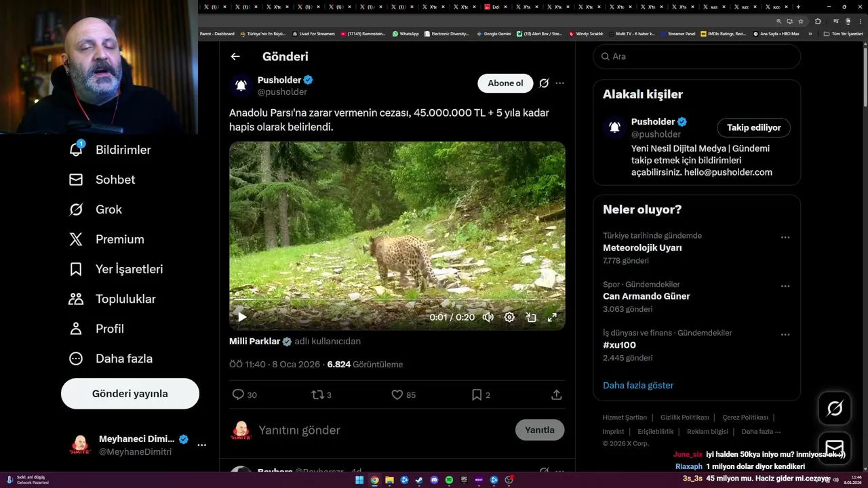Open the Streamer Panel bookmark

pyautogui.click(x=677, y=33)
